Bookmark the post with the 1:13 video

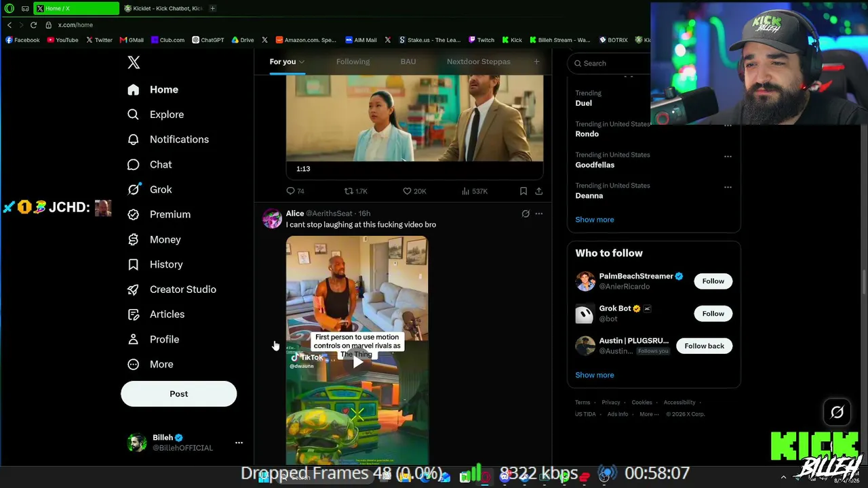click(x=524, y=191)
